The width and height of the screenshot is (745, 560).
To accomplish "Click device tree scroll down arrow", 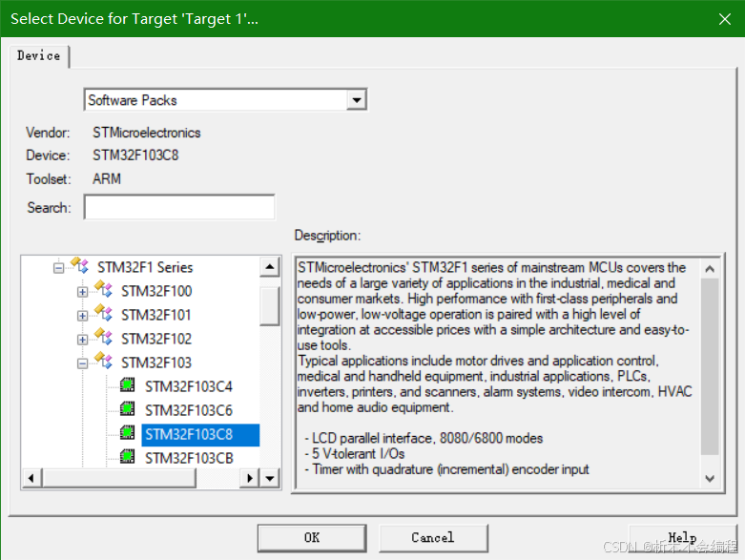I will point(270,478).
